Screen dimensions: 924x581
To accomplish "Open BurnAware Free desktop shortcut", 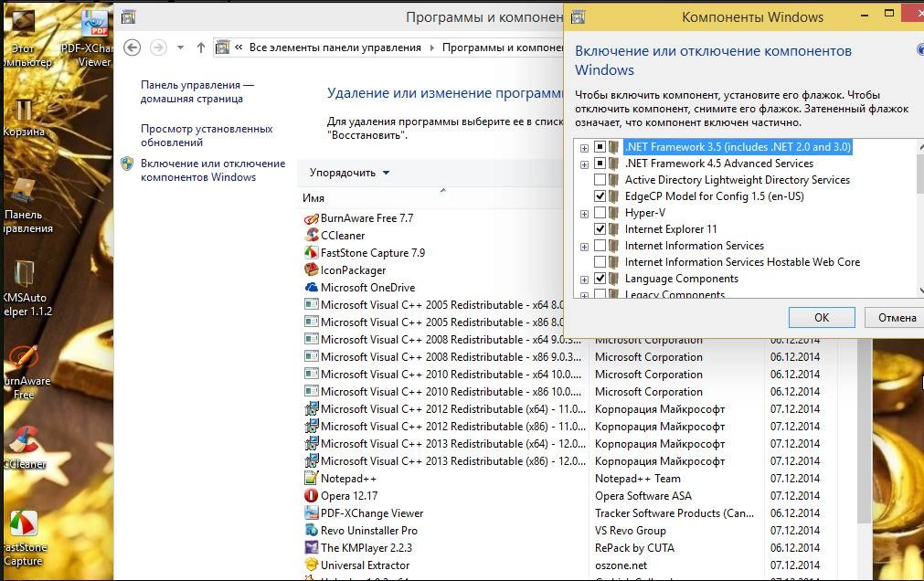I will (27, 373).
